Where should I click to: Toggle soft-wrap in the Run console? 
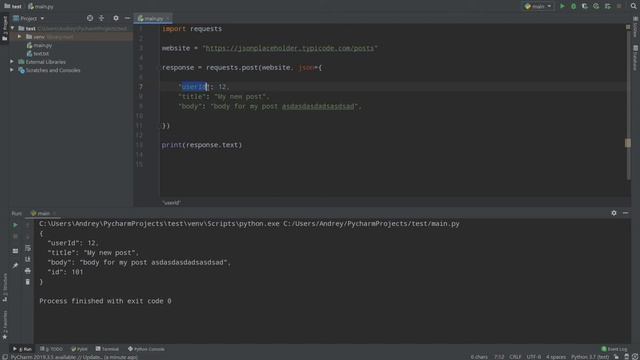pyautogui.click(x=28, y=248)
